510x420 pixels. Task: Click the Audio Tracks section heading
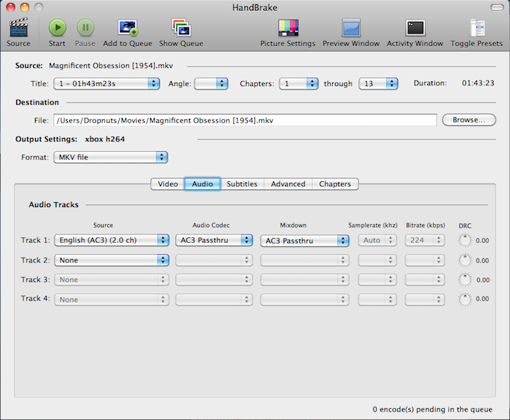click(54, 205)
